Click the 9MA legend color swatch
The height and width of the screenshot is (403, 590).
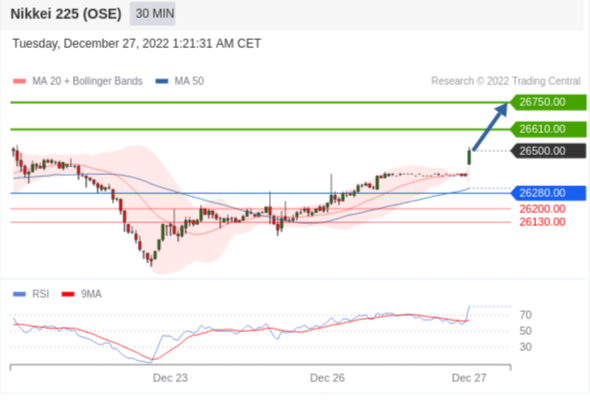68,294
